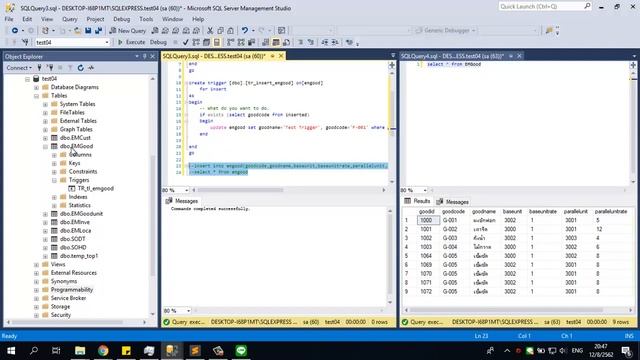Screen dimensions: 640x360
Task: Click the Connect Object Explorer plug icon
Action: [40, 68]
